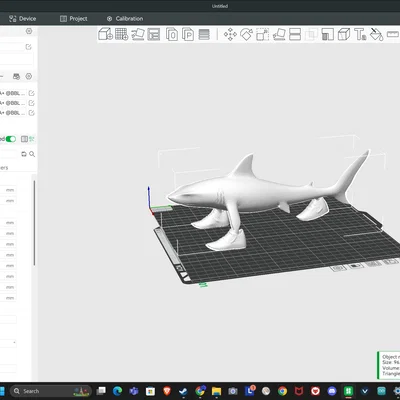Activate Lay on face tool
Image resolution: width=400 pixels, height=400 pixels.
click(x=279, y=34)
